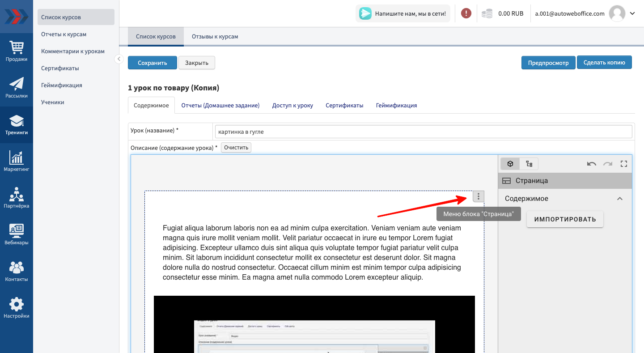Open the Рассылки paper plane section
644x353 pixels.
pyautogui.click(x=17, y=88)
